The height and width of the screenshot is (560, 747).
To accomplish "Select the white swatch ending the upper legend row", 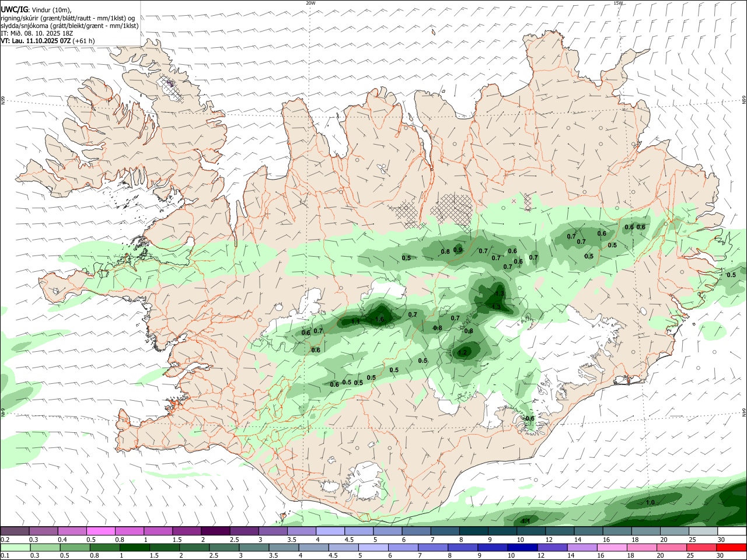I will 732,531.
